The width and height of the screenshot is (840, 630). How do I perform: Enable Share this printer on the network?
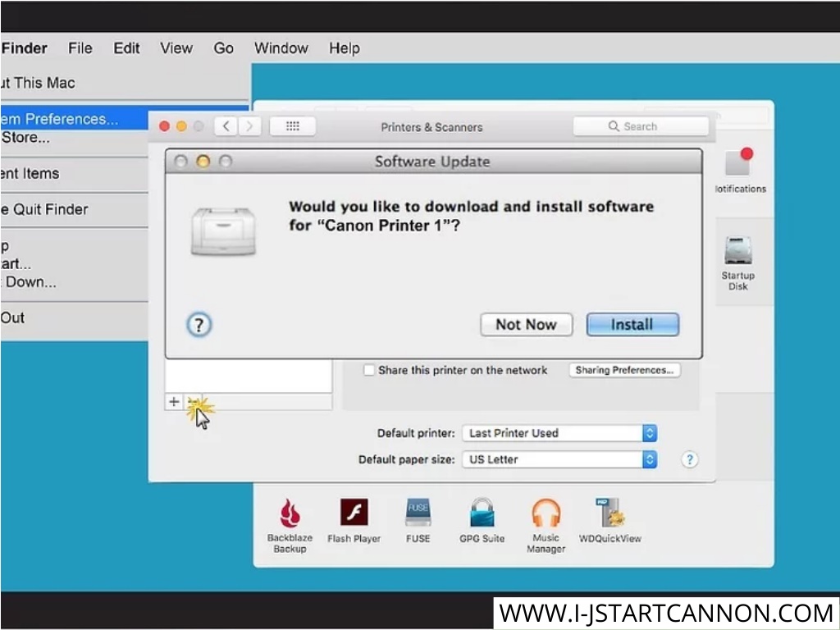pos(368,370)
